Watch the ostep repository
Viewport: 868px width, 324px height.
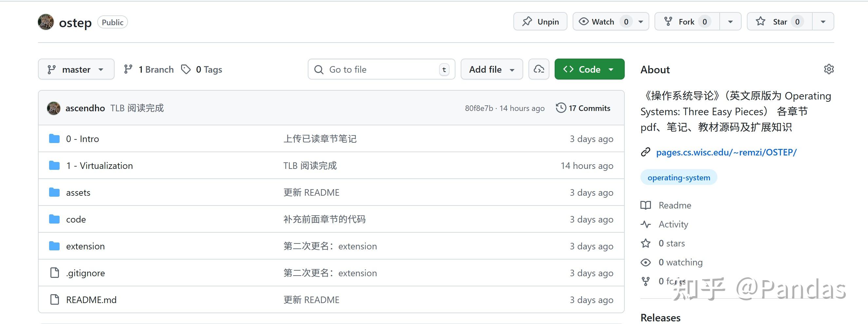pos(602,22)
